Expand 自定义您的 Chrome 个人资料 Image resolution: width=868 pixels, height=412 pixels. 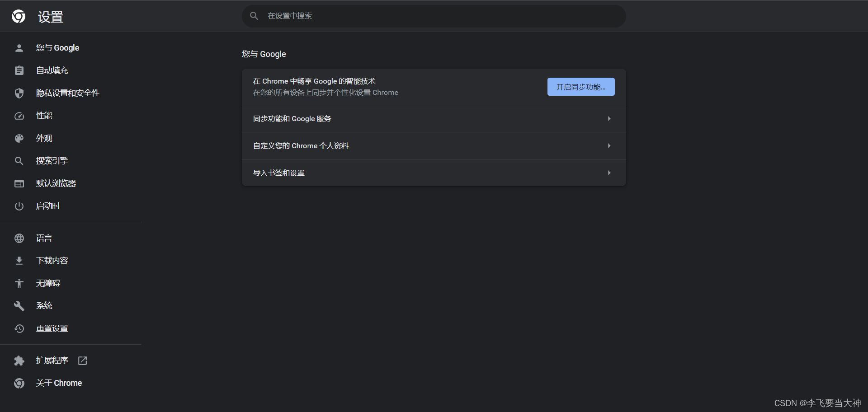click(433, 145)
